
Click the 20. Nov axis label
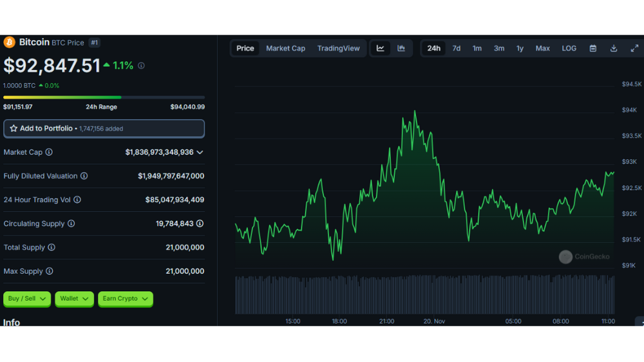[434, 321]
